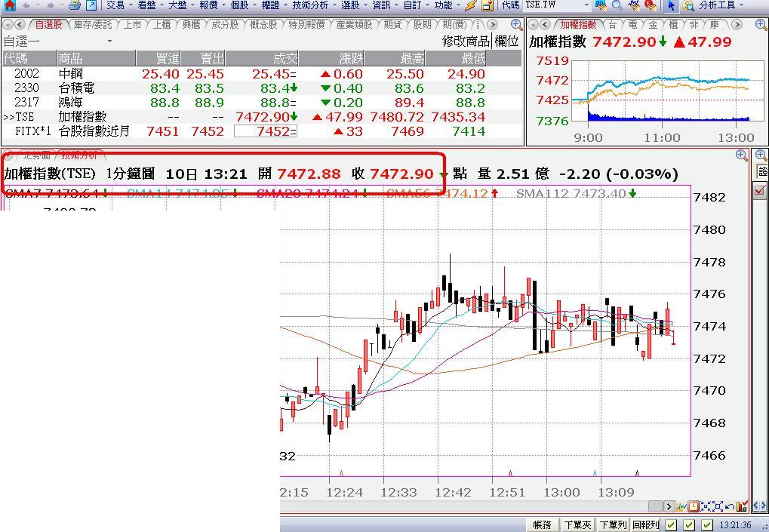Click the expand chart outward-arrows icon
Image resolution: width=769 pixels, height=532 pixels.
click(x=717, y=506)
